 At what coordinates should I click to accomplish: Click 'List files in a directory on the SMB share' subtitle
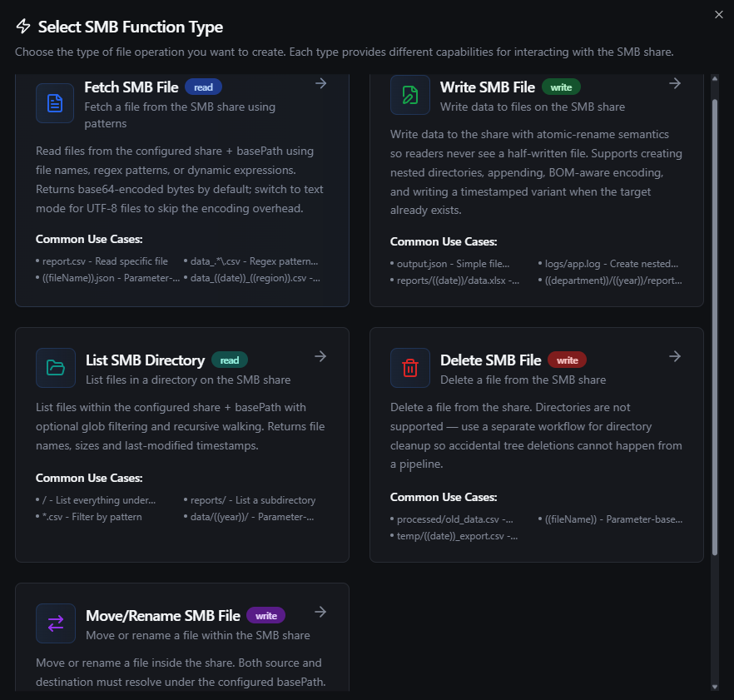tap(188, 380)
